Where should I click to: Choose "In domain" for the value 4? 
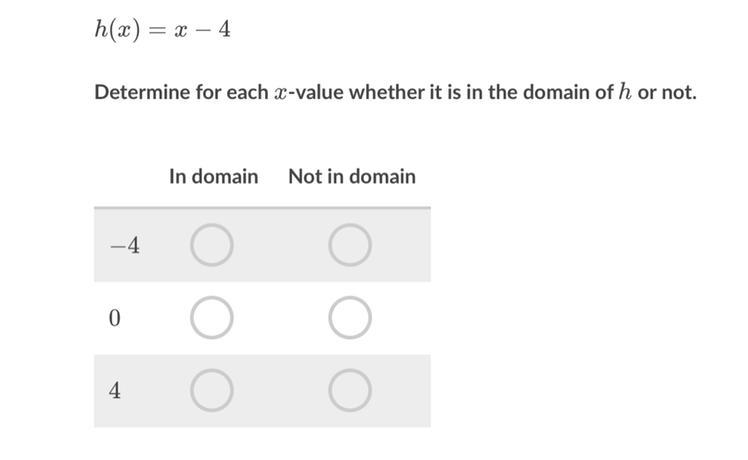pos(212,390)
